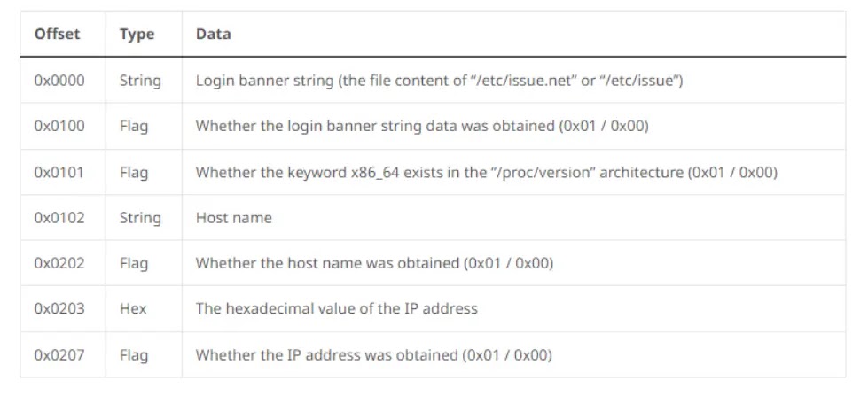Select the 0x0000 offset cell
Image resolution: width=868 pixels, height=396 pixels.
click(59, 81)
